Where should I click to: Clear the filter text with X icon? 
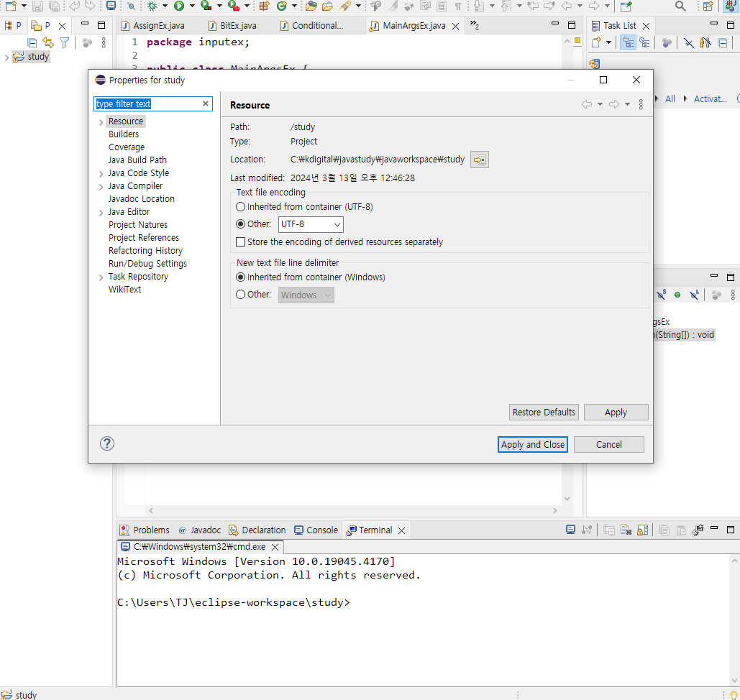pos(206,103)
